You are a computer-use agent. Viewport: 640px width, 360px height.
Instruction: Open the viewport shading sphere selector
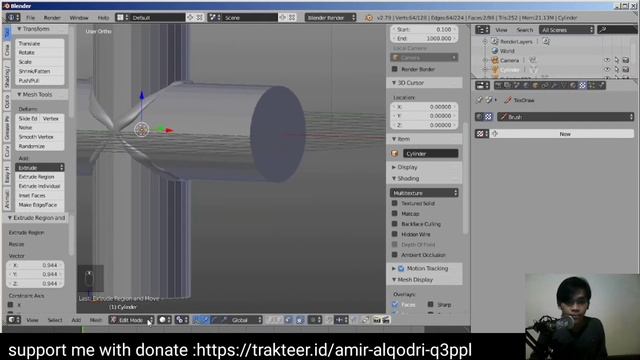coord(164,320)
